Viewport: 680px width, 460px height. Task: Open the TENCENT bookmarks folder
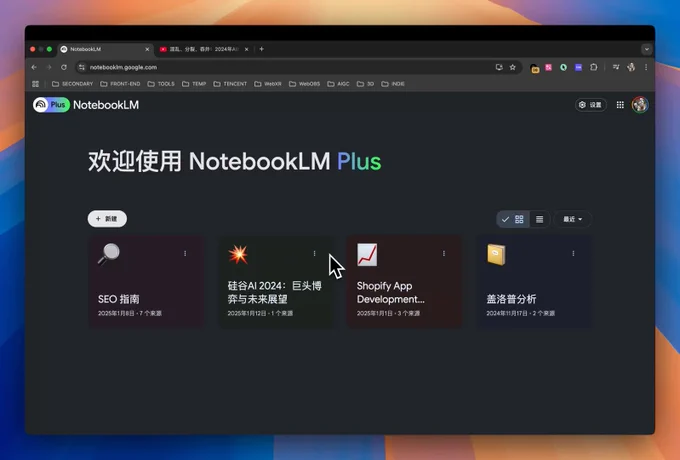[x=230, y=84]
